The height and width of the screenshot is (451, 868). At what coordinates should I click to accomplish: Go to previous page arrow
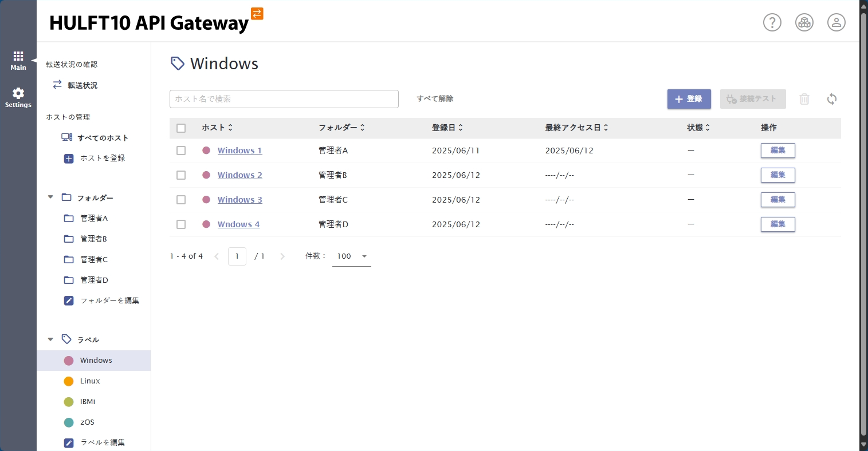tap(217, 256)
